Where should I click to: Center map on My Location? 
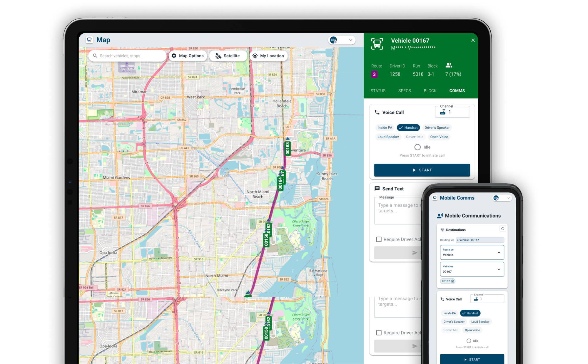268,56
